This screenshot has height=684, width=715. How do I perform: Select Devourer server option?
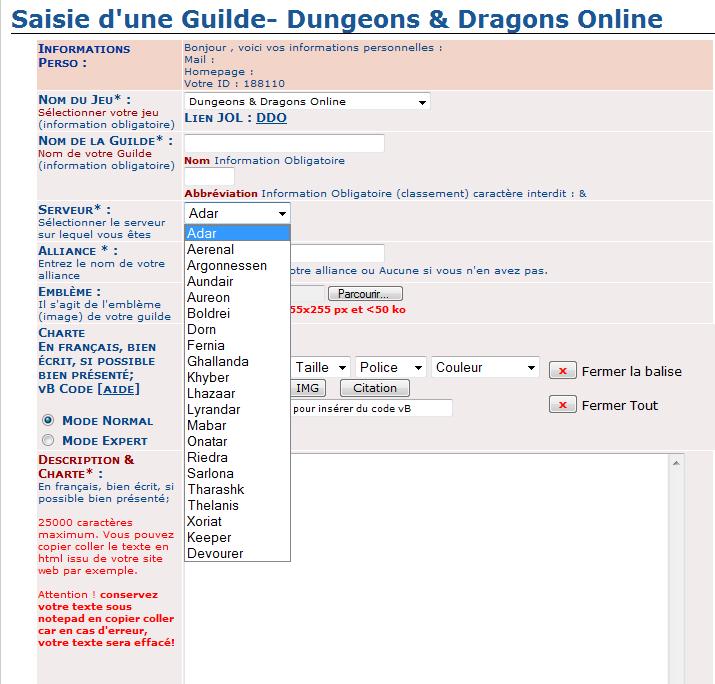237,553
